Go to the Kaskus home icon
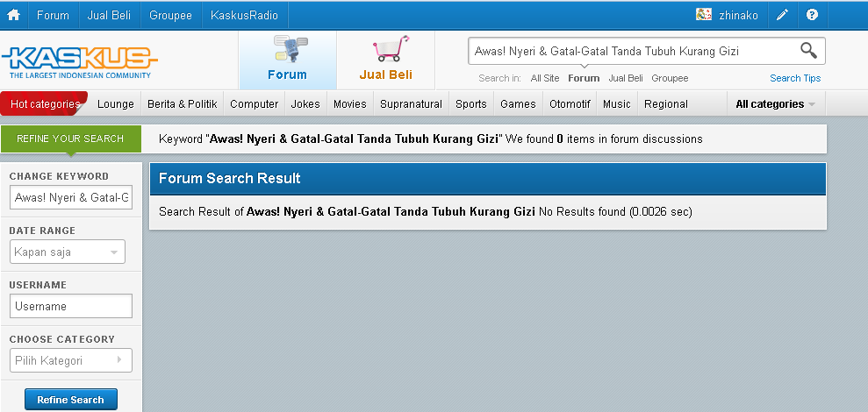The width and height of the screenshot is (868, 412). 13,15
